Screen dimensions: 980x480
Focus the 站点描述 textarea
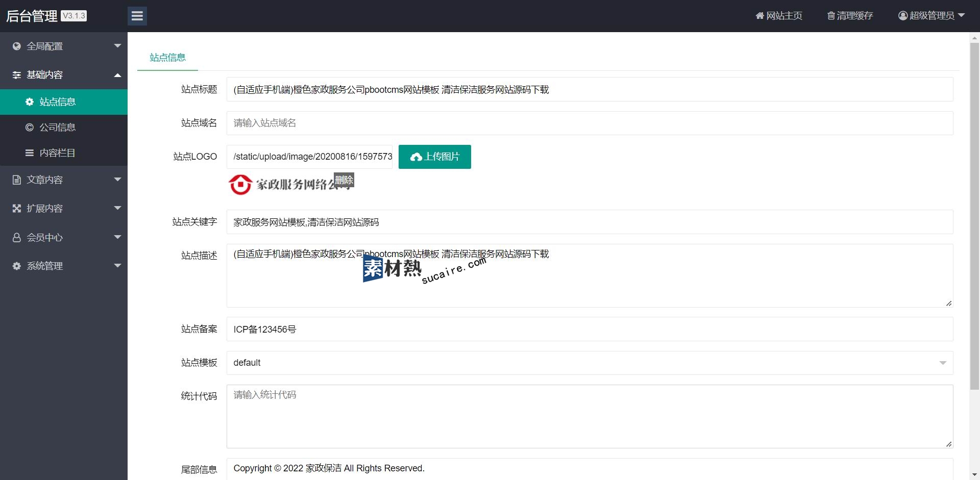pos(590,275)
